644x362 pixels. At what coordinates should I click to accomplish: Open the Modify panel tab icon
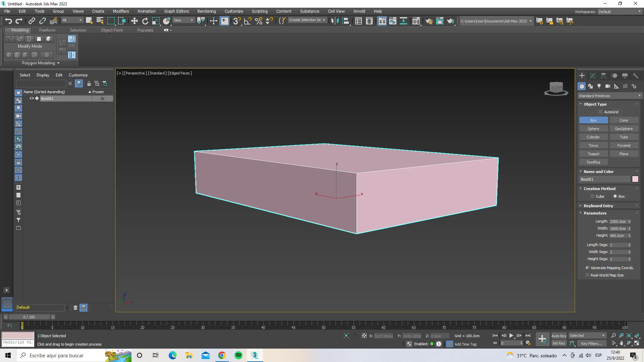coord(593,76)
